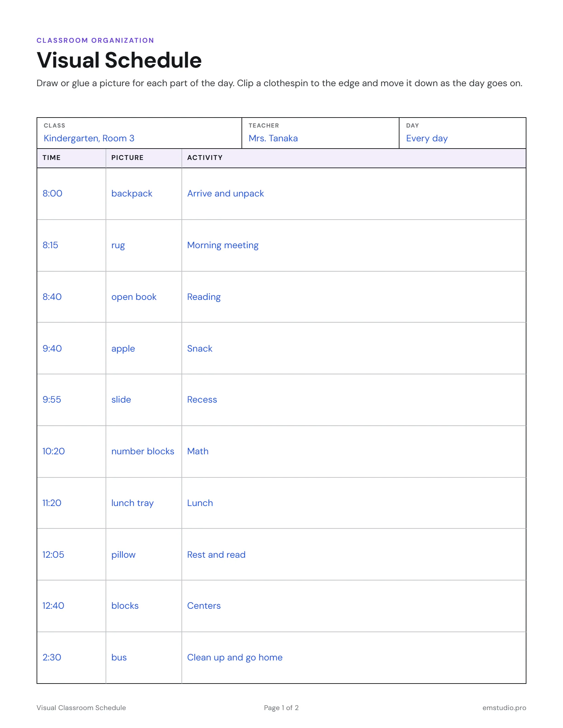The height and width of the screenshot is (728, 563).
Task: Click the Teacher field 'Mrs. Tanaka'
Action: [320, 133]
